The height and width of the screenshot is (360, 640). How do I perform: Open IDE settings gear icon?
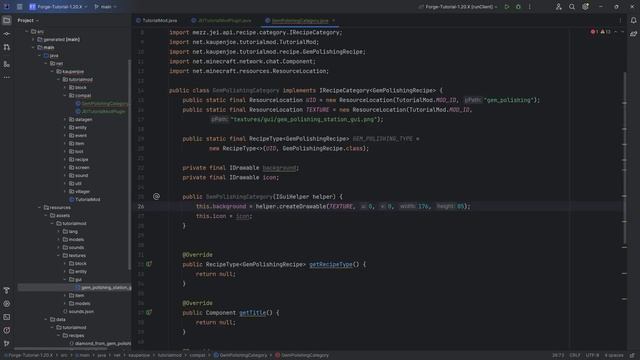coord(585,7)
